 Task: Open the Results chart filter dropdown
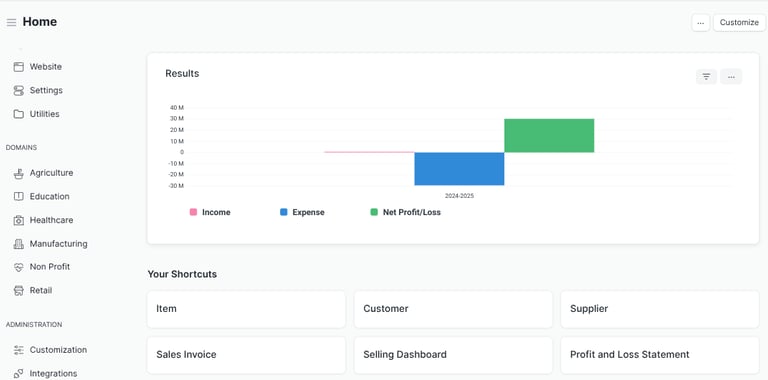706,77
